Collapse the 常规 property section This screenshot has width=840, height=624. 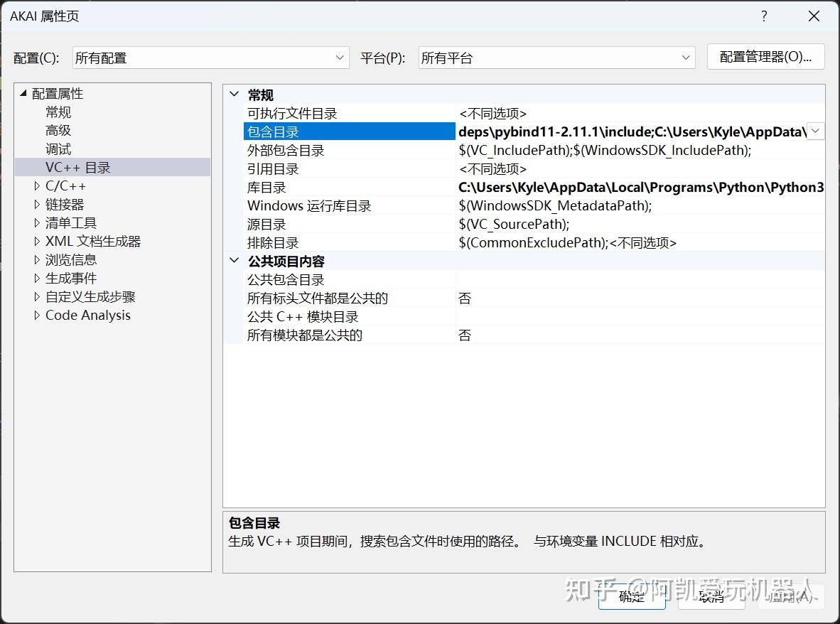[234, 94]
